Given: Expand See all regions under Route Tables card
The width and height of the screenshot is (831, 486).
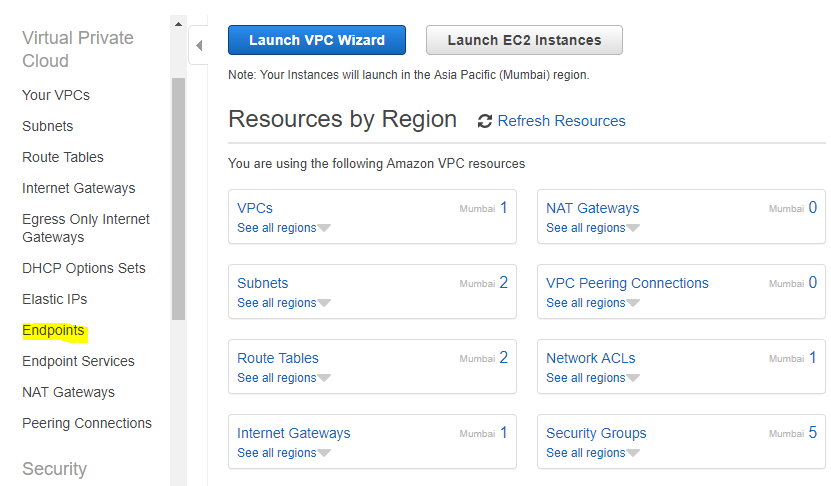Looking at the screenshot, I should pyautogui.click(x=284, y=378).
